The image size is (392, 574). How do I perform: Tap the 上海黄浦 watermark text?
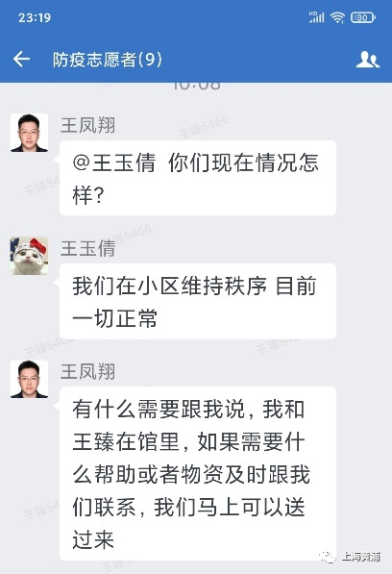coord(361,557)
